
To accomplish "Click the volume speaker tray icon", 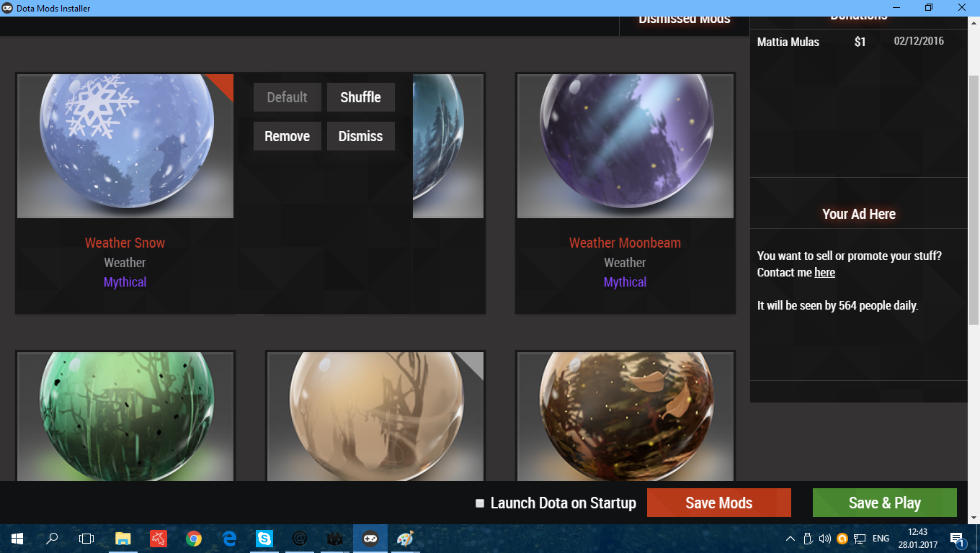I will click(824, 539).
